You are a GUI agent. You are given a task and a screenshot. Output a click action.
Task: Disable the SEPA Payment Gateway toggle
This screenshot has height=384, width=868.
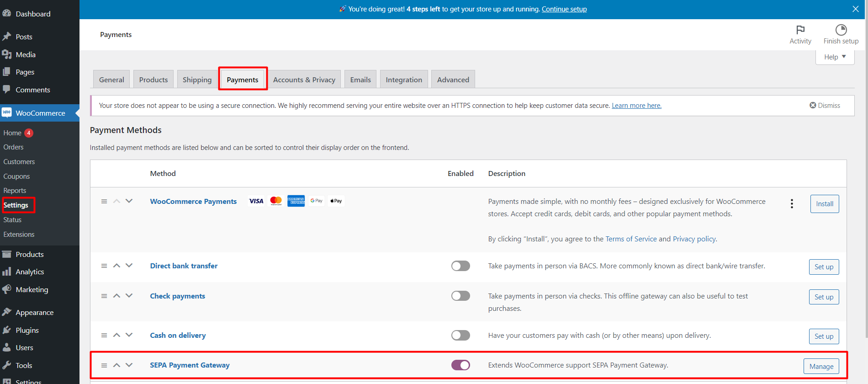(460, 365)
